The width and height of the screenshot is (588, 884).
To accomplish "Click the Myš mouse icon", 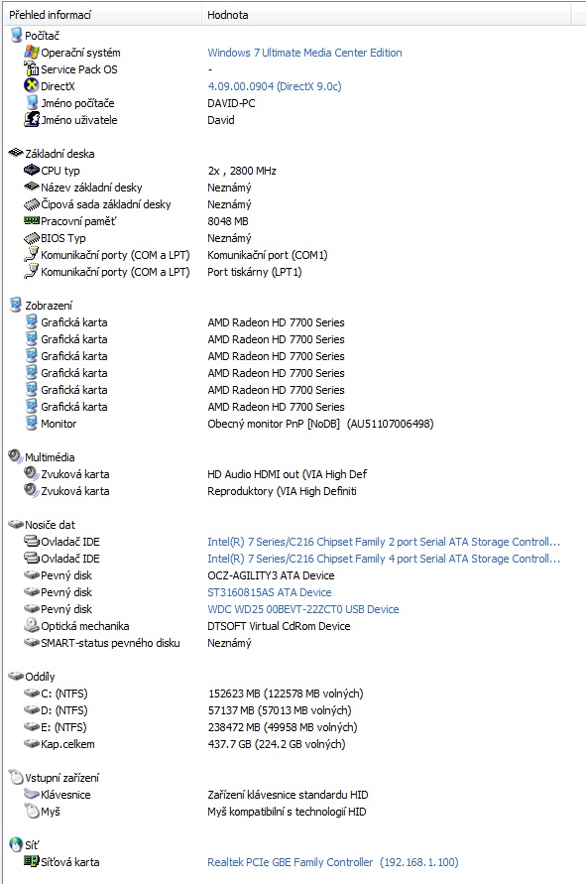I will (32, 811).
